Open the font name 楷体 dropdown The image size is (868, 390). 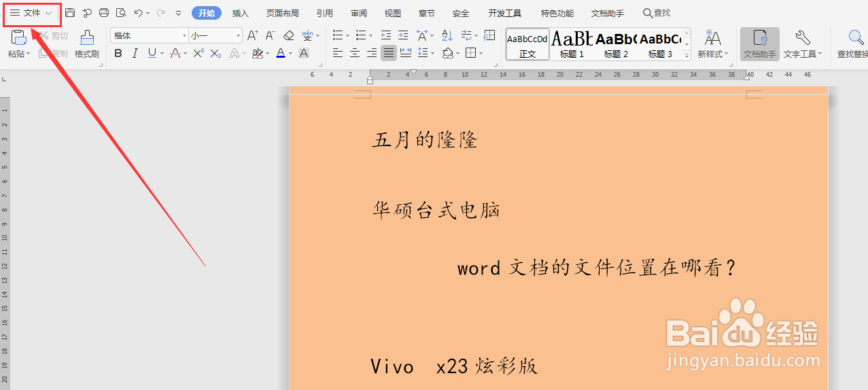coord(184,35)
